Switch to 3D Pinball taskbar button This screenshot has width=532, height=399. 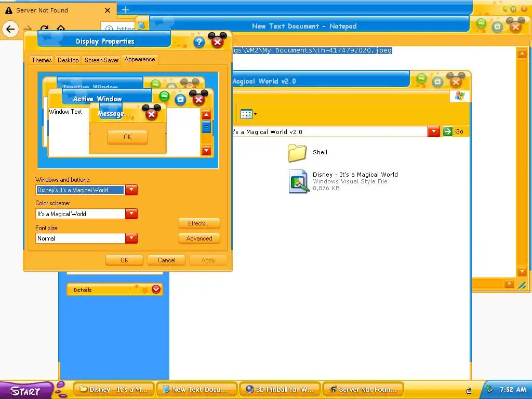click(x=280, y=390)
